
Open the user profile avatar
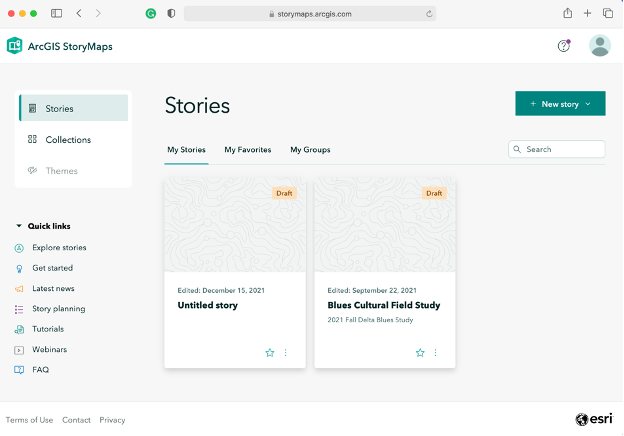[599, 46]
